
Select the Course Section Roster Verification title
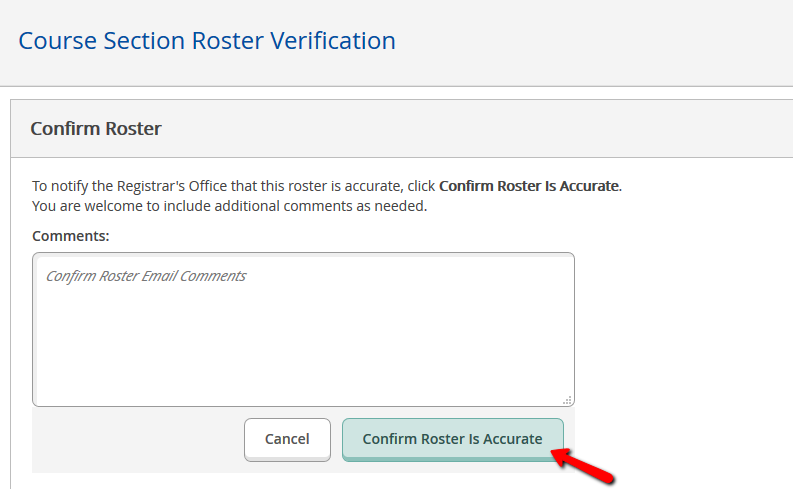207,41
